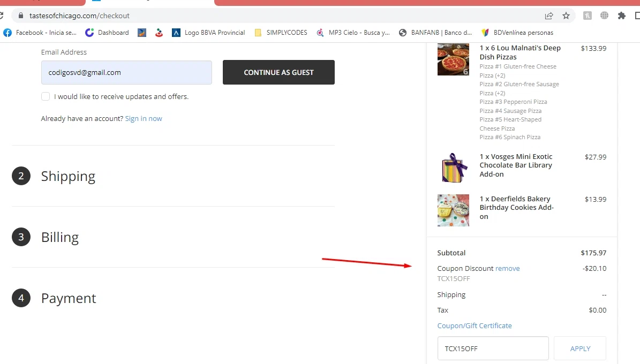Click the $133.99 price

coord(593,48)
